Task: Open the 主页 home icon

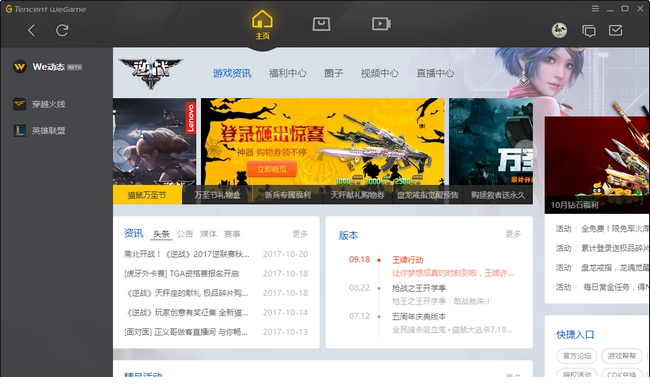Action: tap(262, 25)
